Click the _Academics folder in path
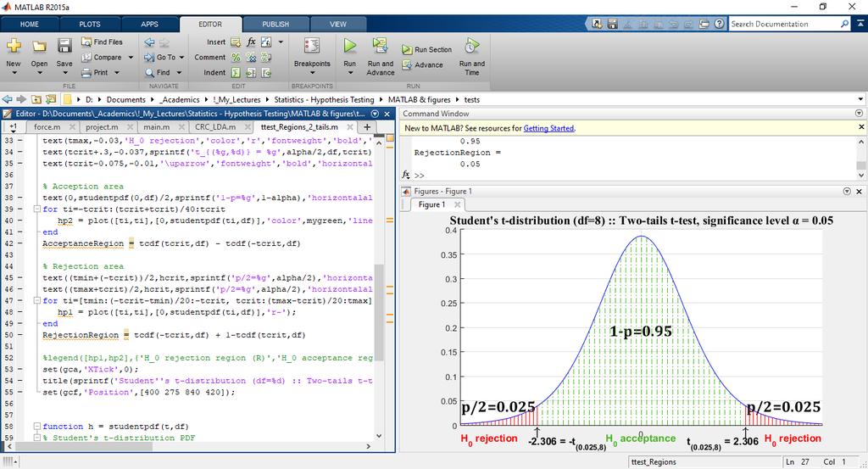Screen dimensions: 868x469 179,100
